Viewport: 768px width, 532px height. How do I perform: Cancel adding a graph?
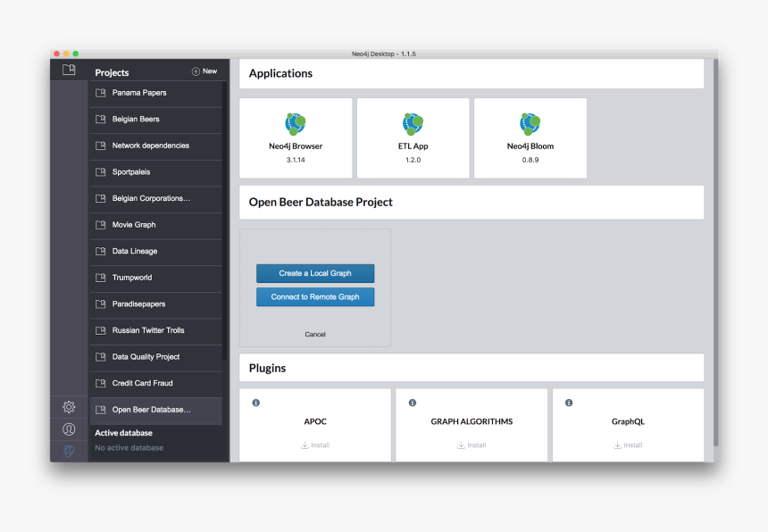tap(315, 334)
